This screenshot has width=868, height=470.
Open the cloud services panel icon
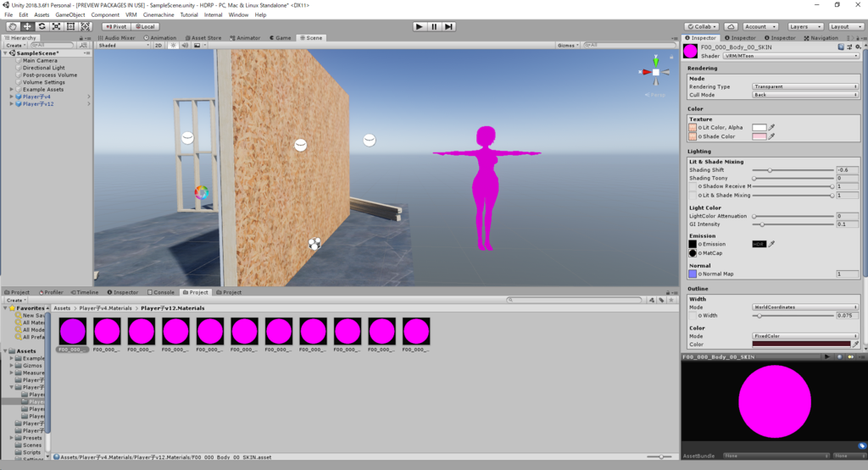pos(731,26)
